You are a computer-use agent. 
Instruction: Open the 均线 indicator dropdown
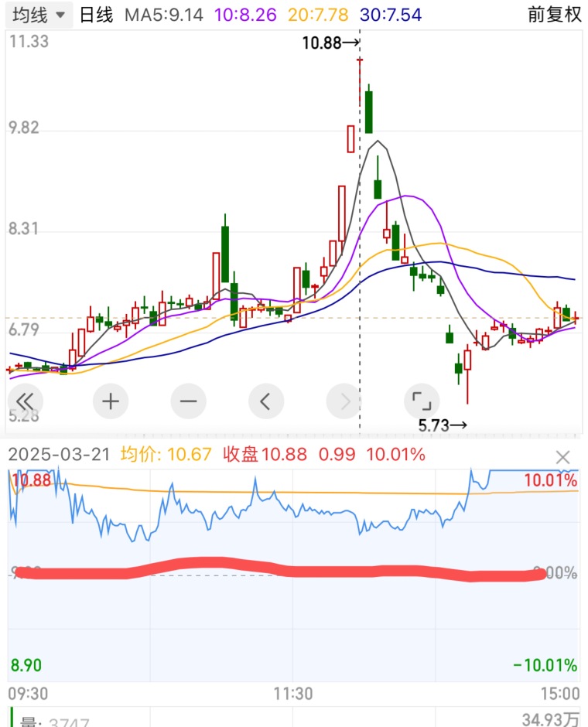point(39,15)
